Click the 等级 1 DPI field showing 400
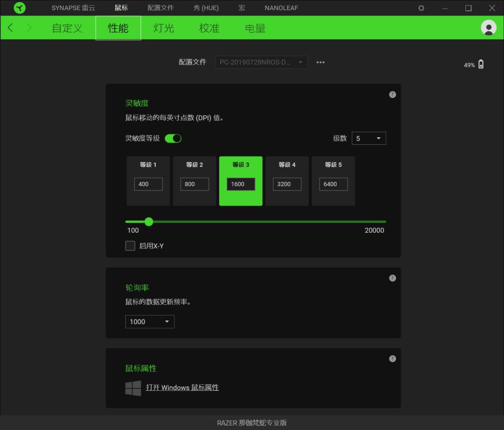The height and width of the screenshot is (430, 504). point(148,184)
